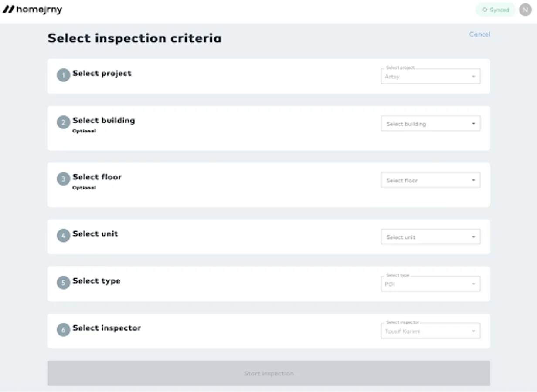Click the Select unit step label

click(x=95, y=234)
